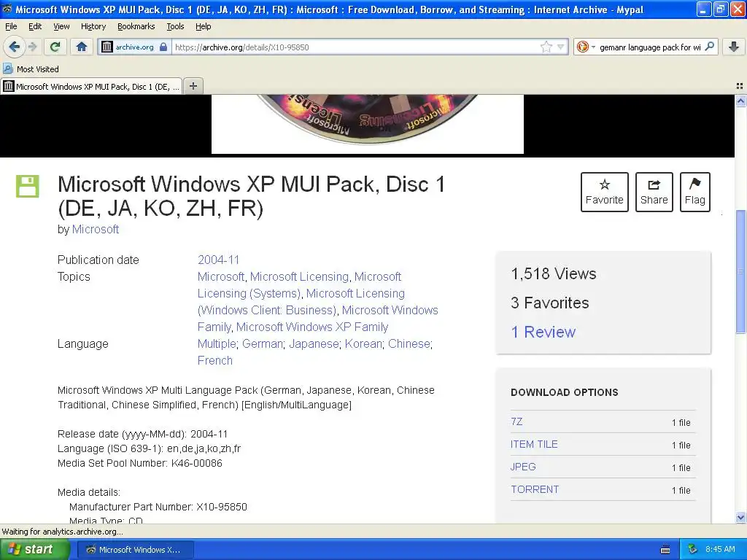Click the 'Waiting for analytics.archive.org...' status text
747x560 pixels.
coord(62,532)
